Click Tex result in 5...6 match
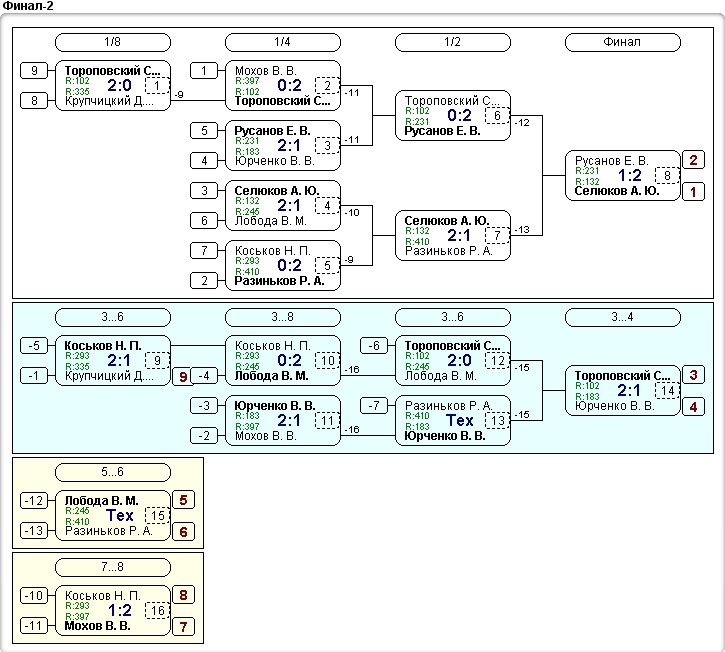Screen dimensions: 725x652 tap(119, 516)
